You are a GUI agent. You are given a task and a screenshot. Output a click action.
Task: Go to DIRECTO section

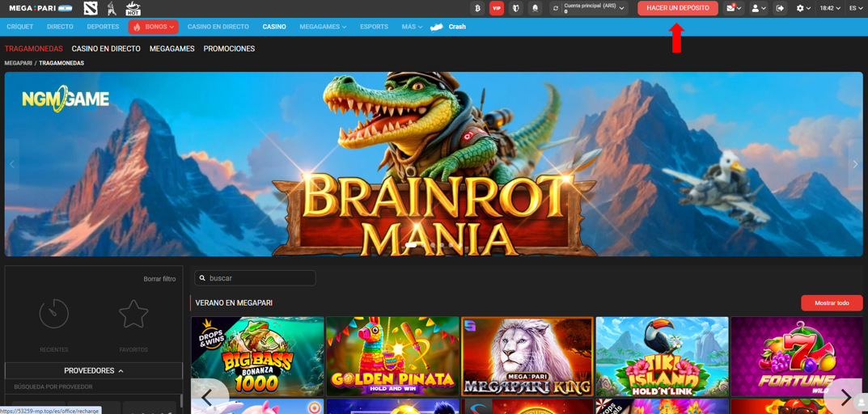point(60,27)
